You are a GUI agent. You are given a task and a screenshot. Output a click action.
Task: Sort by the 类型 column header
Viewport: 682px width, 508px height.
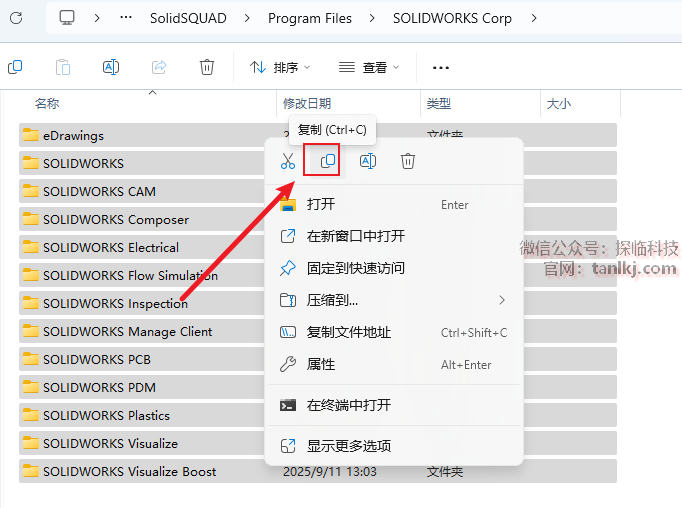[x=438, y=104]
